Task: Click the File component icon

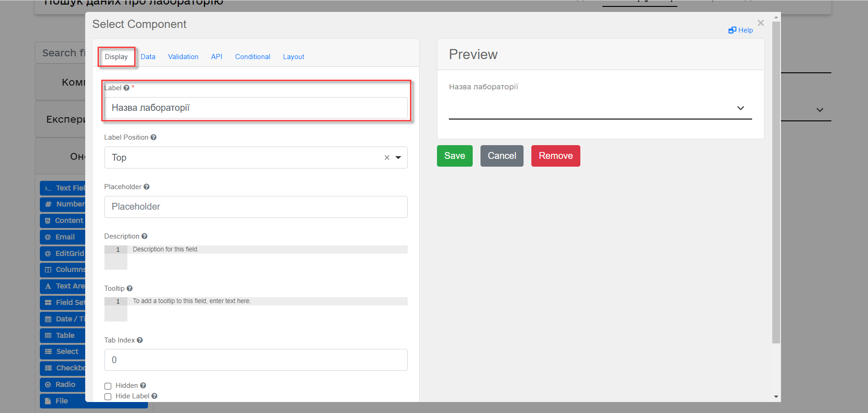Action: 48,401
